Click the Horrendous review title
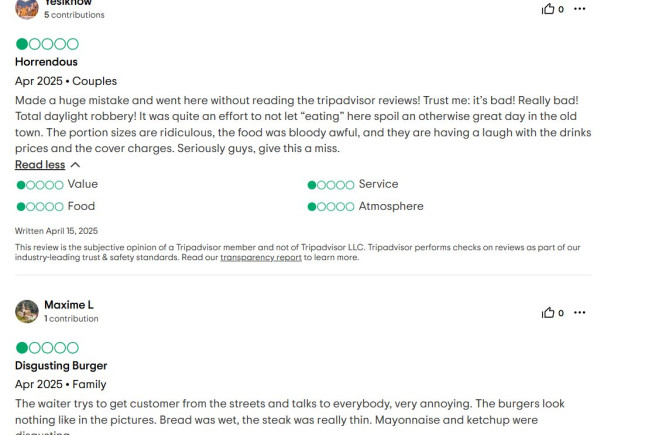 click(46, 62)
